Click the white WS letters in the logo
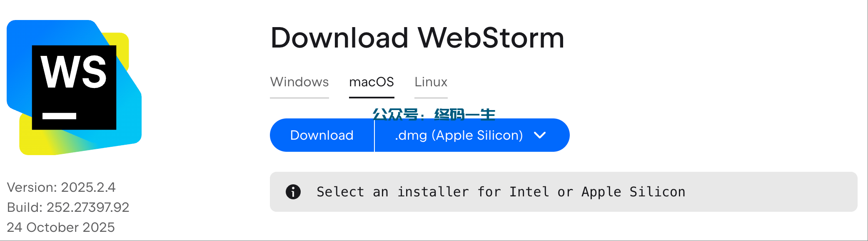The height and width of the screenshot is (241, 868). tap(74, 72)
